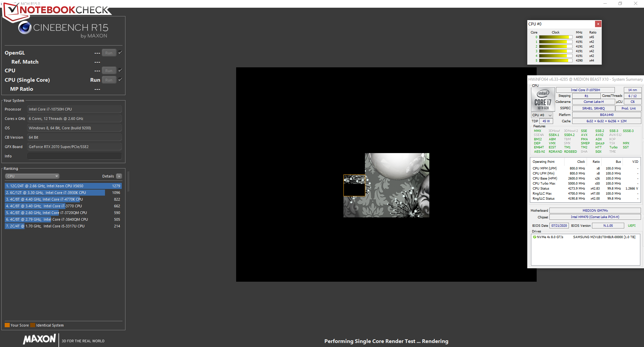Click the Cache value in HWiNFO
The width and height of the screenshot is (644, 347).
click(607, 121)
